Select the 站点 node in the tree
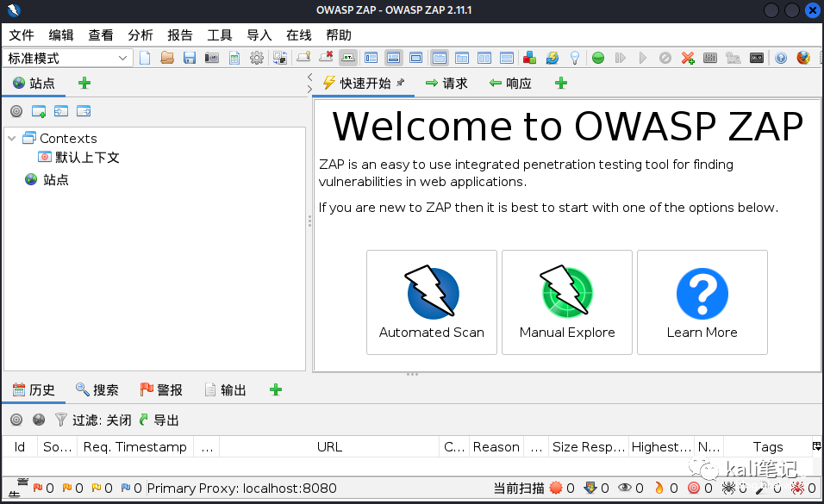The height and width of the screenshot is (504, 824). coord(47,180)
